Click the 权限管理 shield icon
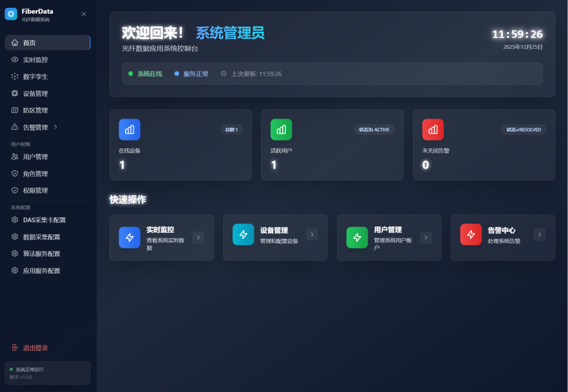 15,191
